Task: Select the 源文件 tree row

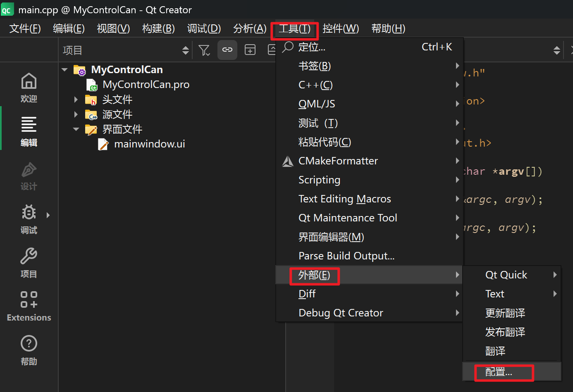Action: pos(117,114)
